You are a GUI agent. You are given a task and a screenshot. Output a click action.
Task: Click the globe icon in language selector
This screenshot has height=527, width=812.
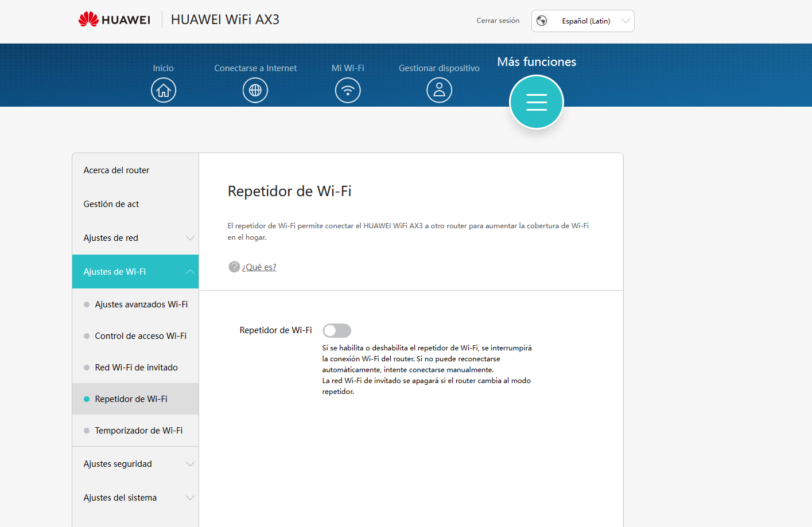coord(542,21)
